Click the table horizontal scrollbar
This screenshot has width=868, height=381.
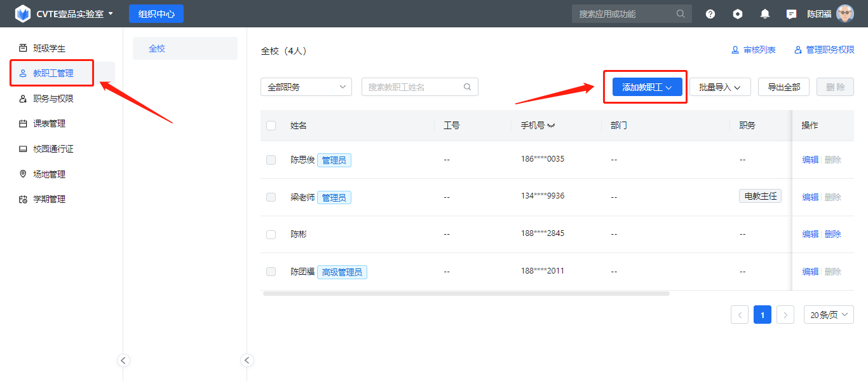pos(466,293)
